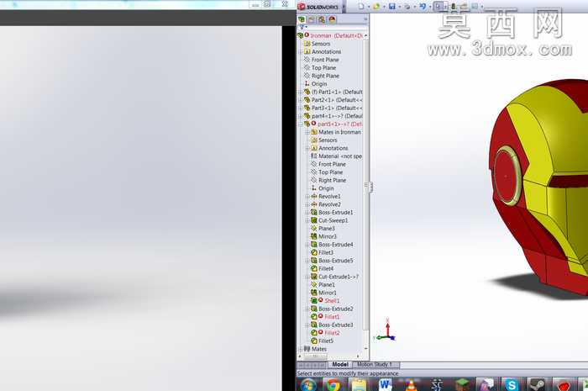Switch to the ConfigurationManager tab icon
The width and height of the screenshot is (588, 391).
322,19
